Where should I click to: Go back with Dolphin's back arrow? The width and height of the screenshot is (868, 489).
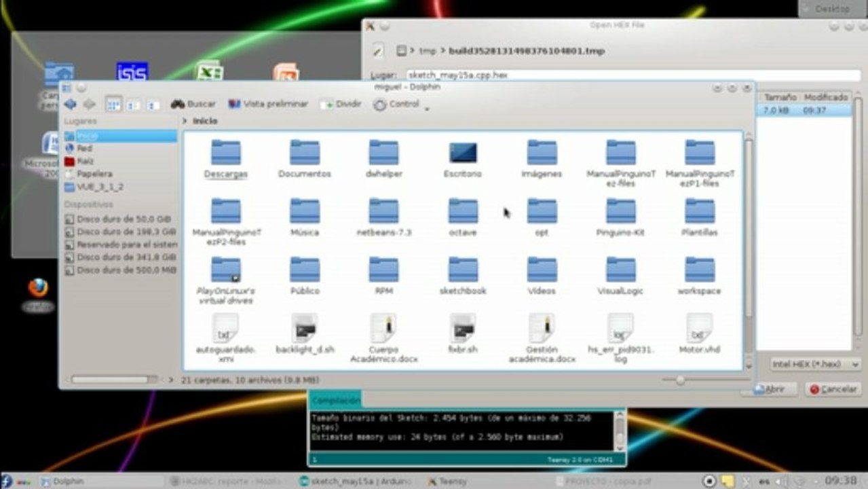pyautogui.click(x=70, y=105)
